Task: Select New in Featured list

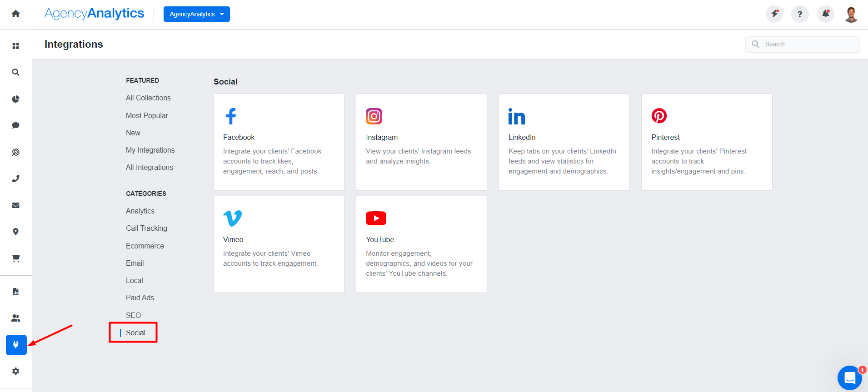Action: 133,133
